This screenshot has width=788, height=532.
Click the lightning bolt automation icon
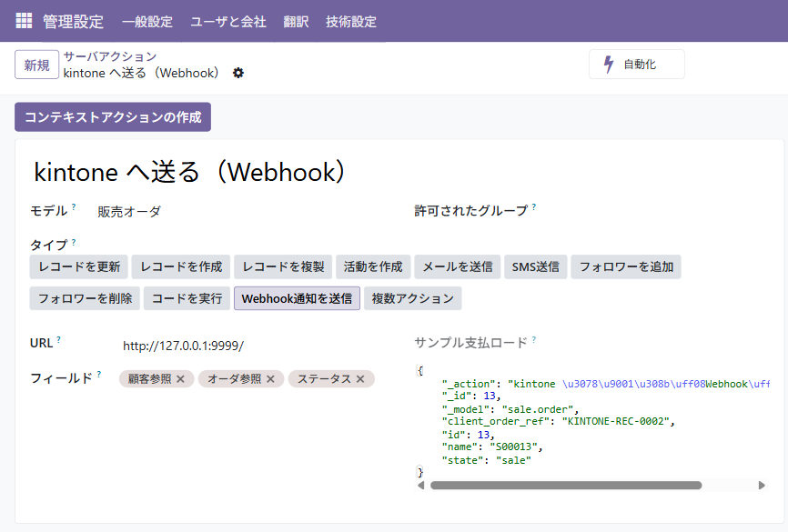click(609, 65)
